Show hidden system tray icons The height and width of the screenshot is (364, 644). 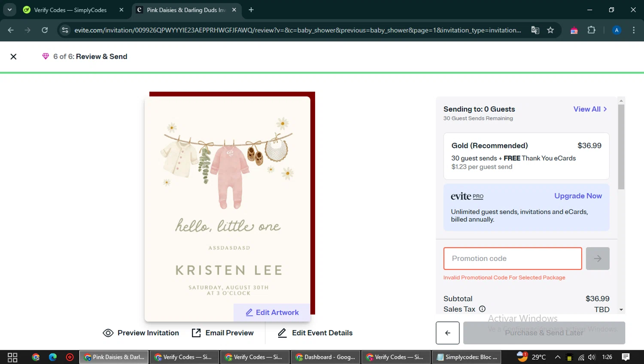[557, 357]
